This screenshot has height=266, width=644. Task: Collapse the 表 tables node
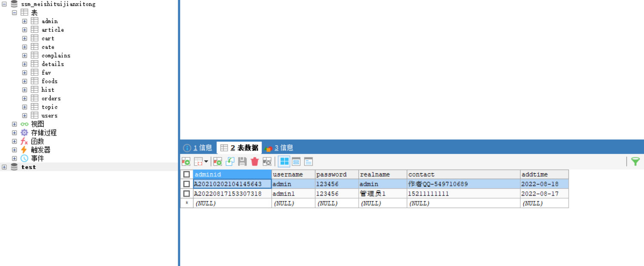(15, 12)
